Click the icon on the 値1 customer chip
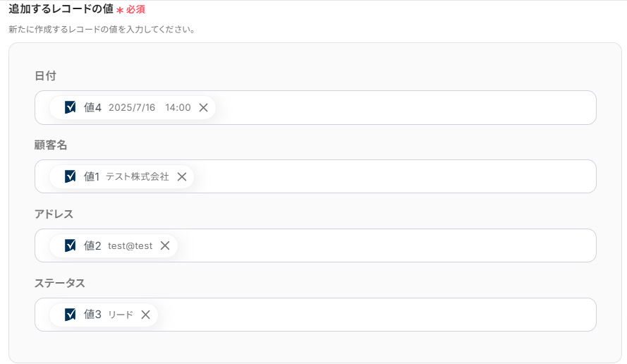The image size is (627, 364). (70, 176)
